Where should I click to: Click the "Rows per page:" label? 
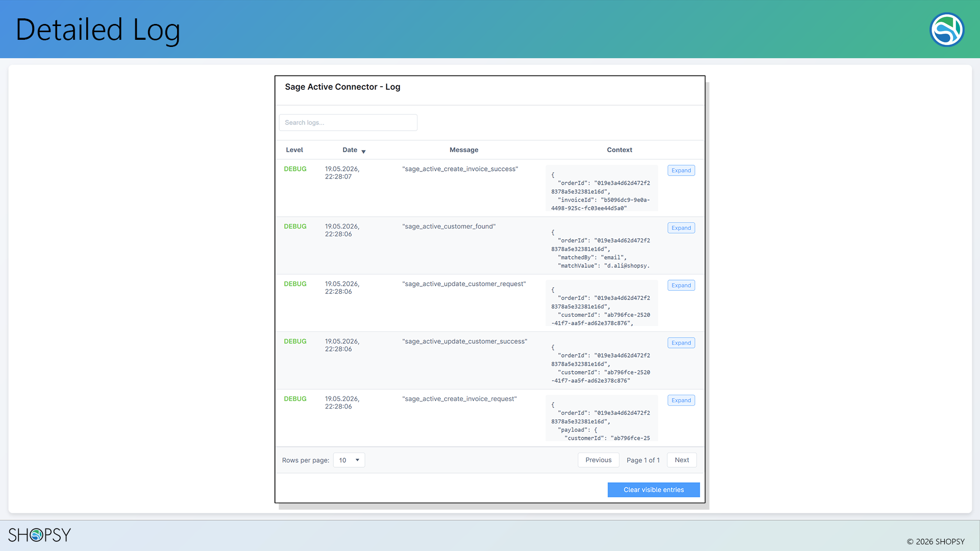pyautogui.click(x=306, y=460)
